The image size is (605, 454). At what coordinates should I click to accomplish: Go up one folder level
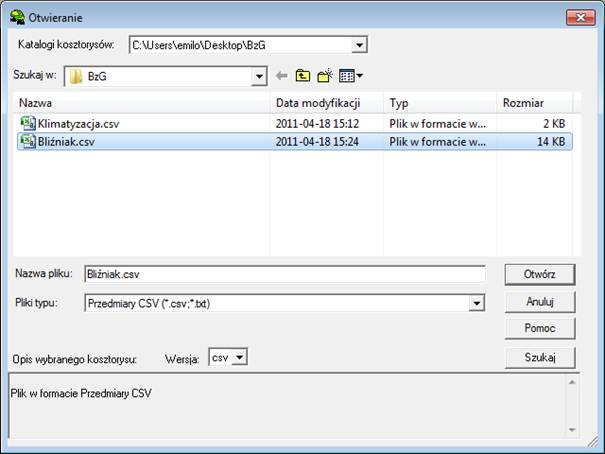click(x=303, y=76)
